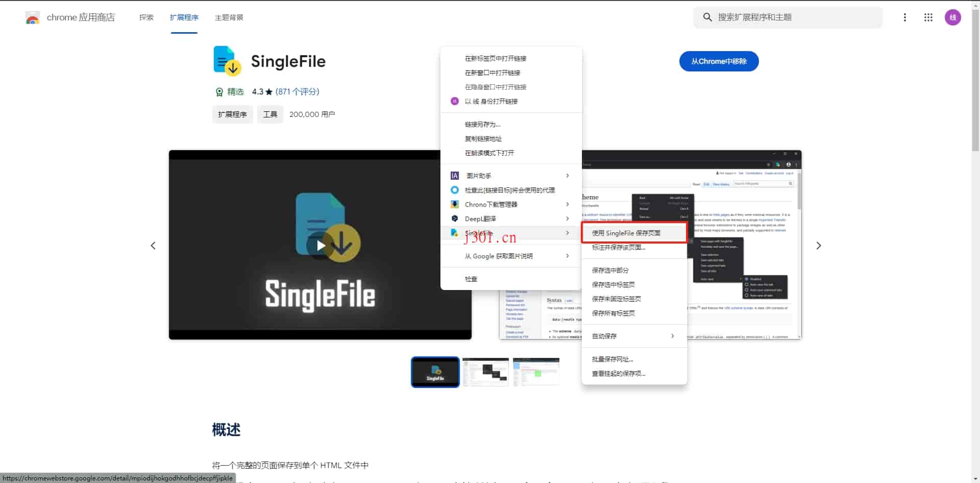This screenshot has width=980, height=483.
Task: Choose 在朗读模式下打开
Action: (511, 153)
